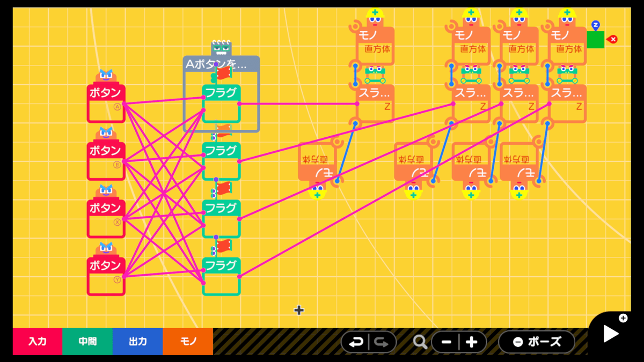Open the Aボタンを… comment Nodon header
Screen dimensions: 644x362
tap(221, 64)
